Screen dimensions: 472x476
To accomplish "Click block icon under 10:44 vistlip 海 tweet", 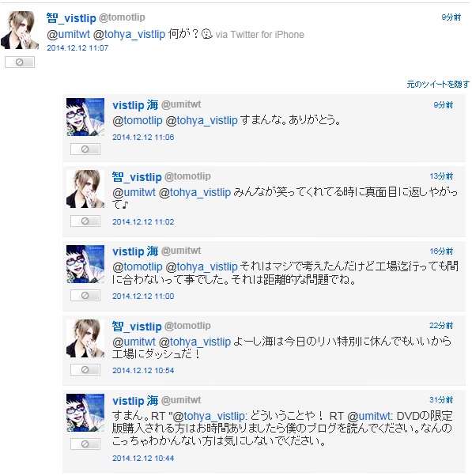I will 85,444.
